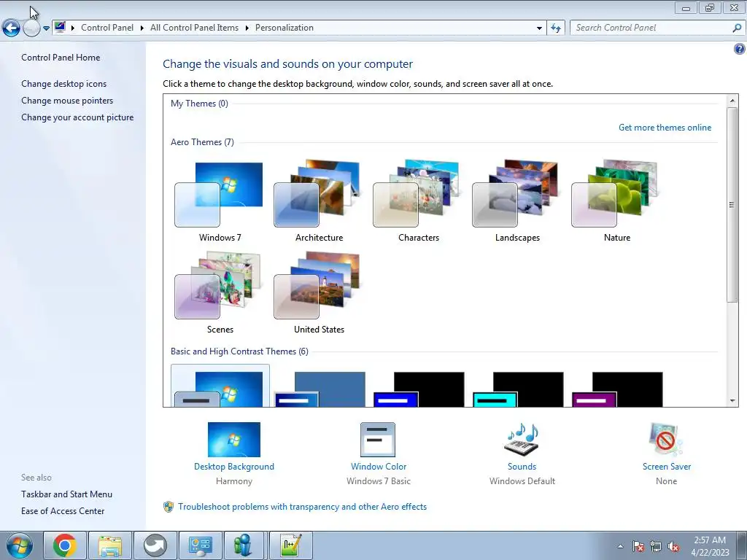Viewport: 747px width, 560px height.
Task: Click the address bar refresh button
Action: click(555, 28)
